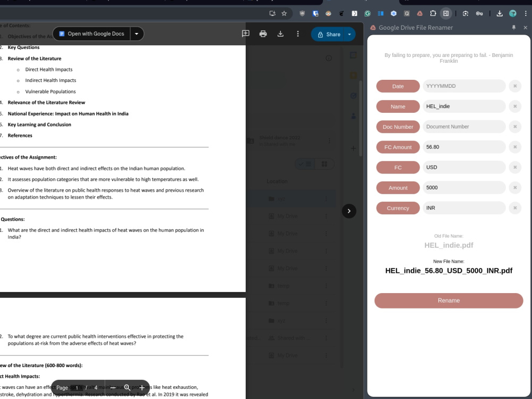Image resolution: width=532 pixels, height=399 pixels.
Task: Click the Rename button
Action: pyautogui.click(x=448, y=301)
